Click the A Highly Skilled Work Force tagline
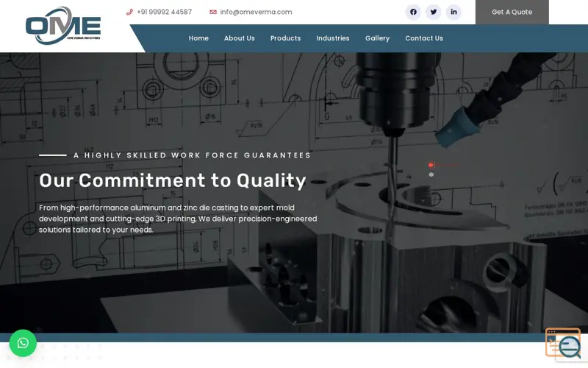Viewport: 588px width, 368px height. pos(193,155)
